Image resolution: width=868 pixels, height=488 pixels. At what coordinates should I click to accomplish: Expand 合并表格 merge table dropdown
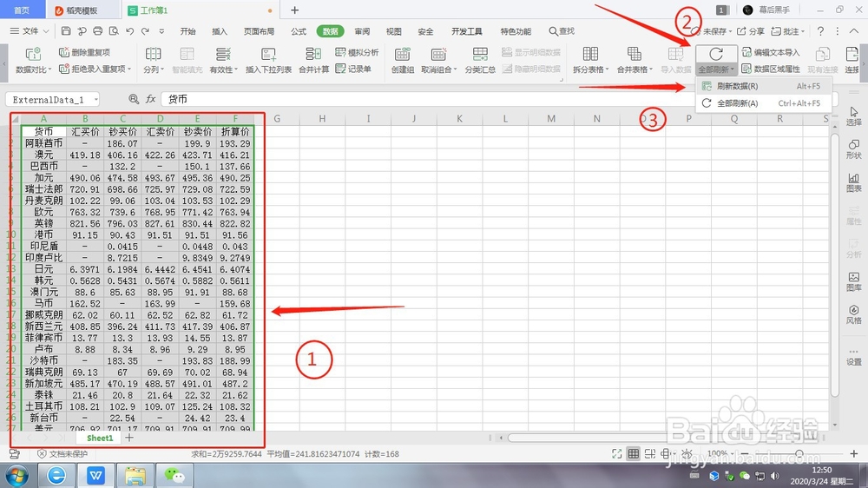point(652,69)
